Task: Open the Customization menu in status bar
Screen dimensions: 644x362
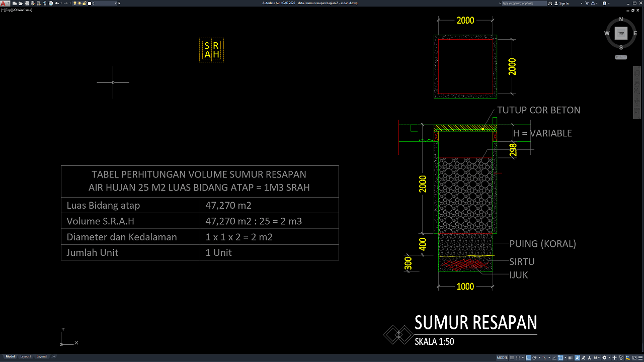Action: pyautogui.click(x=639, y=357)
